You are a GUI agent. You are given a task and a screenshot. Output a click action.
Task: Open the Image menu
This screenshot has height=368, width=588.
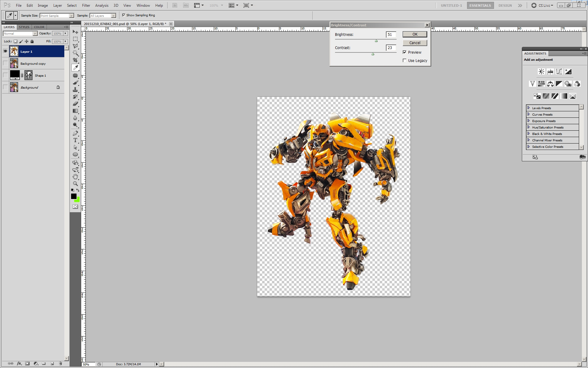(x=43, y=5)
